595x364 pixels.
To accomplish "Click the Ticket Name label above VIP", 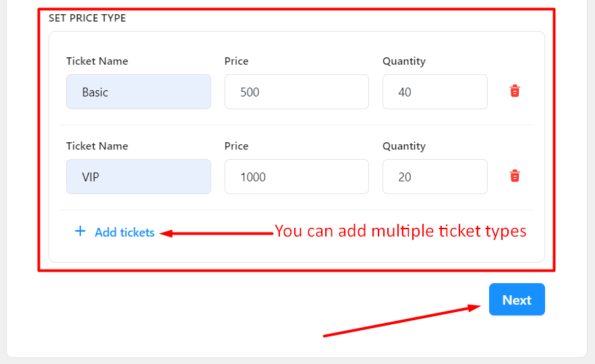I will [x=97, y=146].
